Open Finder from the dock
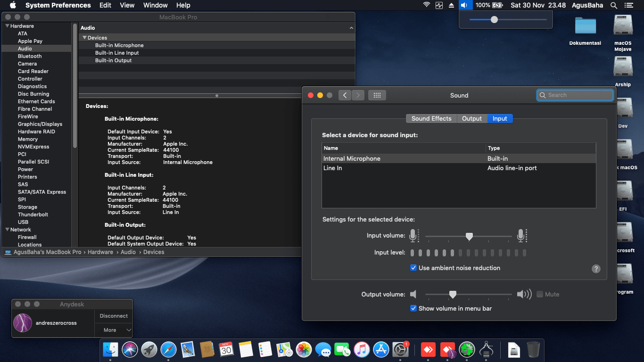The height and width of the screenshot is (362, 644). pyautogui.click(x=110, y=350)
